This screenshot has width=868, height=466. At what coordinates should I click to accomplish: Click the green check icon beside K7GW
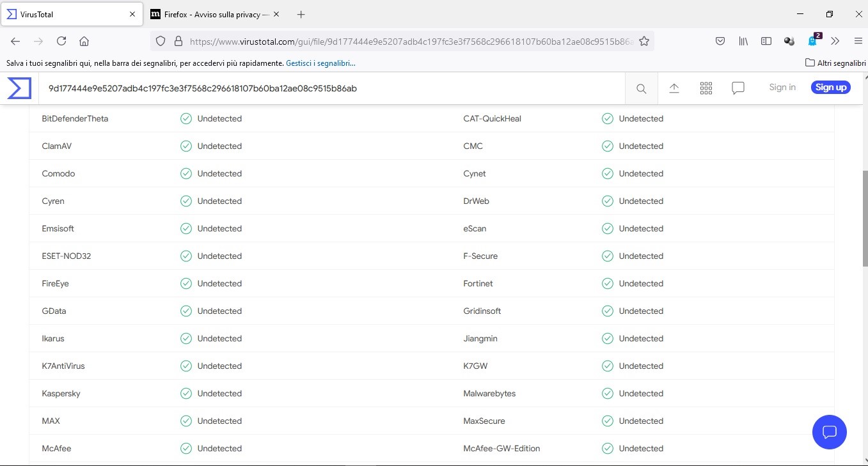[x=608, y=366]
